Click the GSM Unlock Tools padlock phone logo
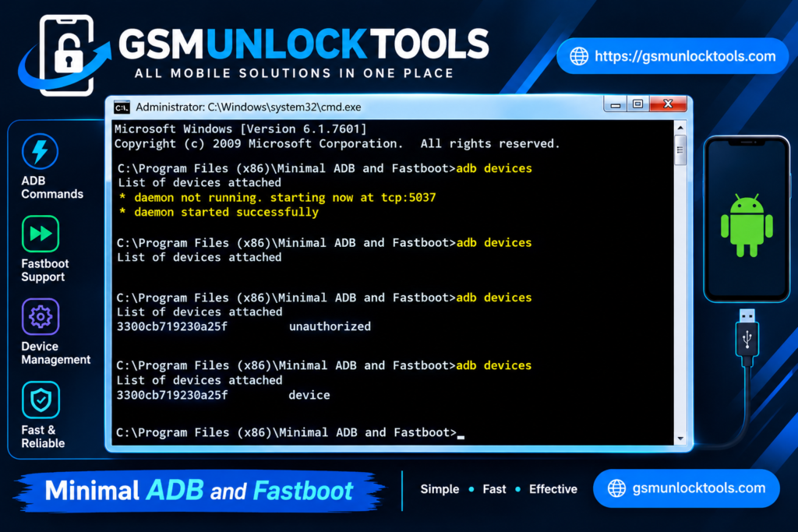The height and width of the screenshot is (532, 798). pos(66,55)
